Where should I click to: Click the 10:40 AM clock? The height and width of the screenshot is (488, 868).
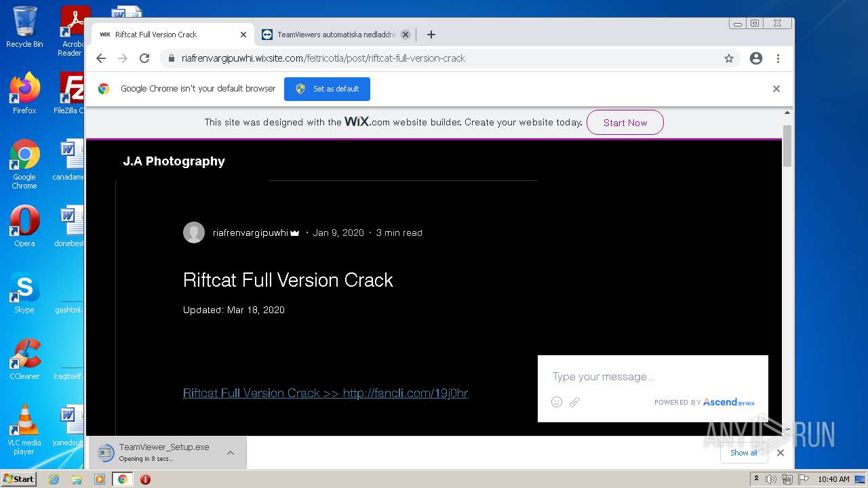pyautogui.click(x=833, y=479)
